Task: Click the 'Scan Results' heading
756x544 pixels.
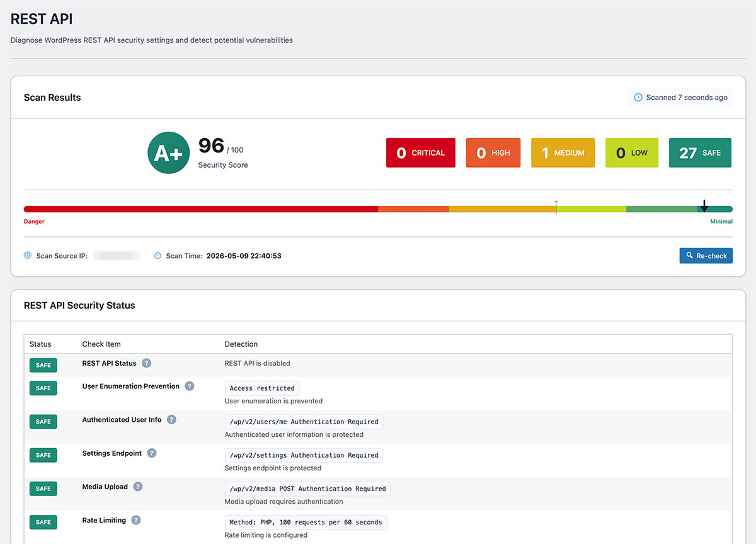Action: 52,97
